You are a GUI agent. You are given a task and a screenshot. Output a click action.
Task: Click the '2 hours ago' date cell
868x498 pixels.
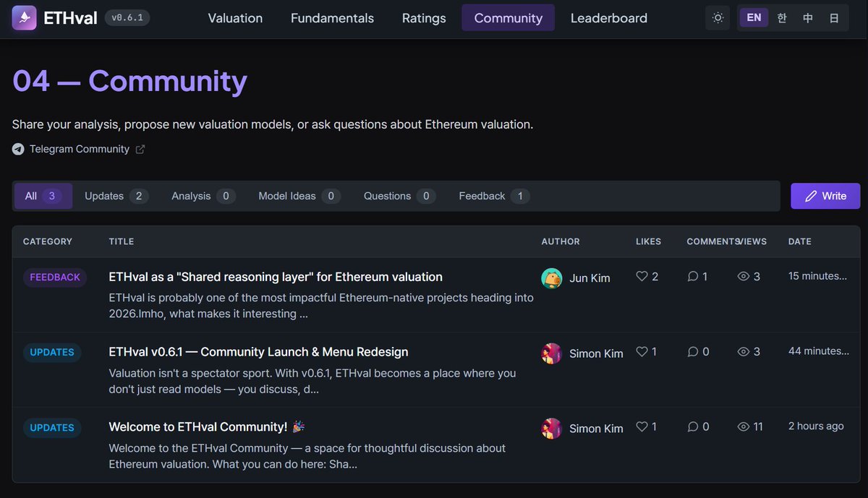(x=816, y=426)
